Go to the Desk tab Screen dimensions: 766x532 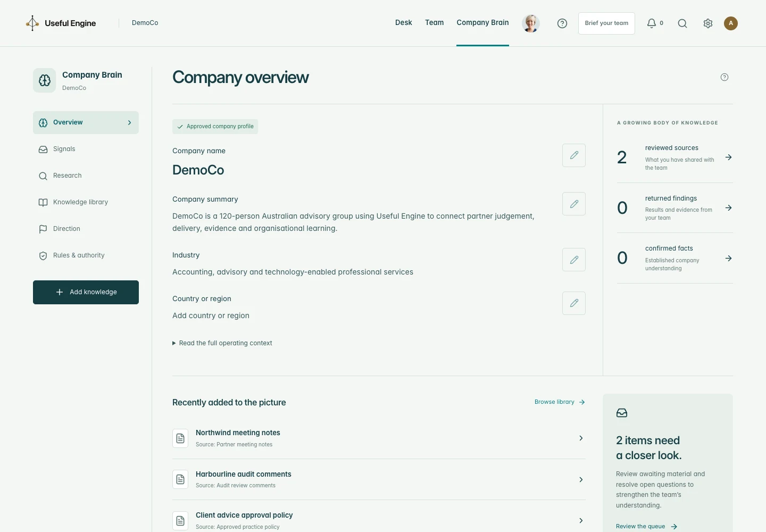click(404, 23)
